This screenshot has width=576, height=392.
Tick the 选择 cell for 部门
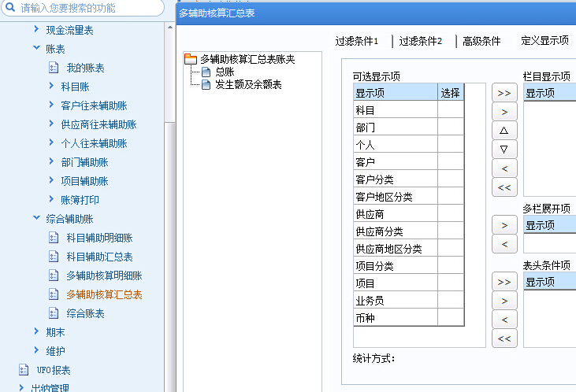tap(451, 127)
